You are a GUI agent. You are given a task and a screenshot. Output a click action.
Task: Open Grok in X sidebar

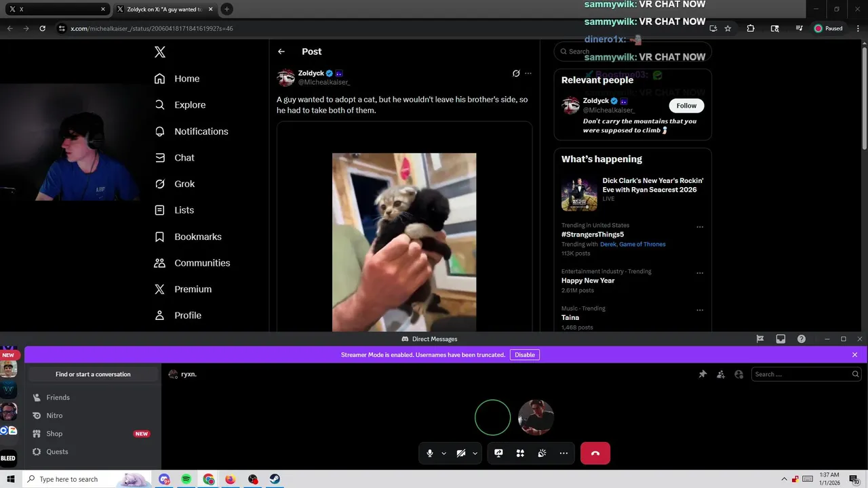(174, 184)
